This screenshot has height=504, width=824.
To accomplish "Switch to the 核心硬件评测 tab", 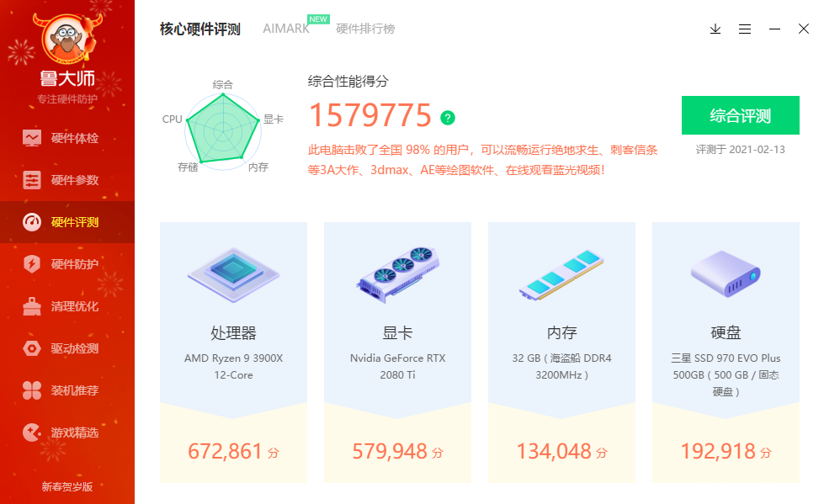I will [200, 29].
